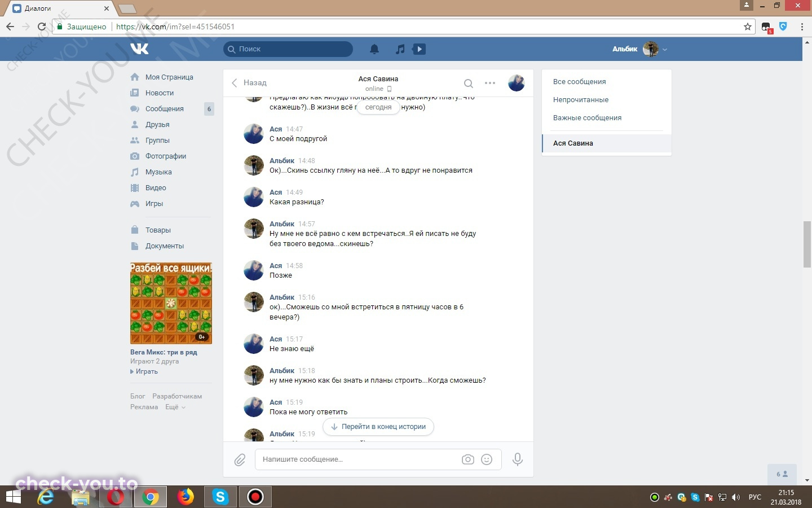812x508 pixels.
Task: Open Музыка in sidebar
Action: [x=158, y=172]
